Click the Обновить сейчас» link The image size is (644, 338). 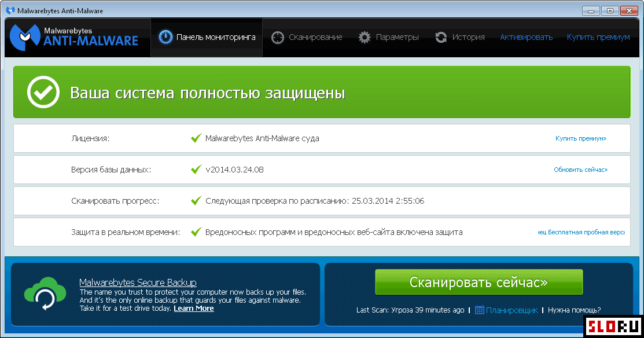pyautogui.click(x=580, y=170)
